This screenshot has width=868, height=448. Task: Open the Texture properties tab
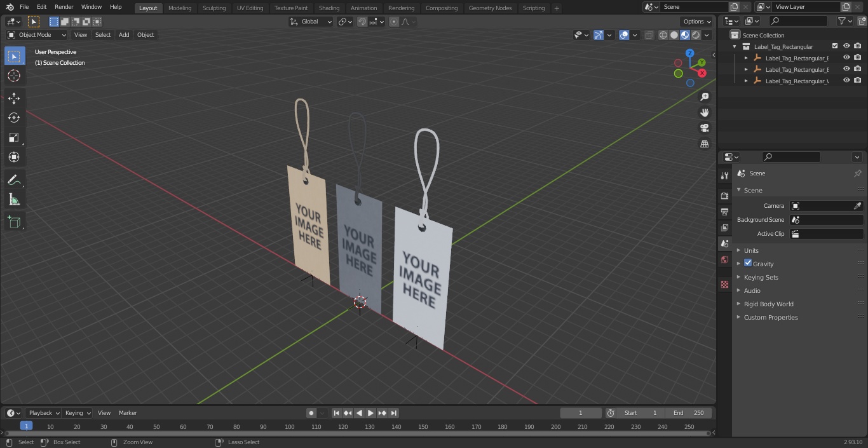(724, 284)
